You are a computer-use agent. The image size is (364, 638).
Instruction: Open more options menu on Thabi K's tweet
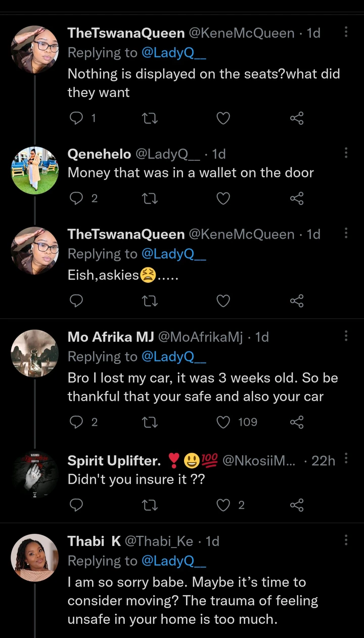click(x=346, y=540)
